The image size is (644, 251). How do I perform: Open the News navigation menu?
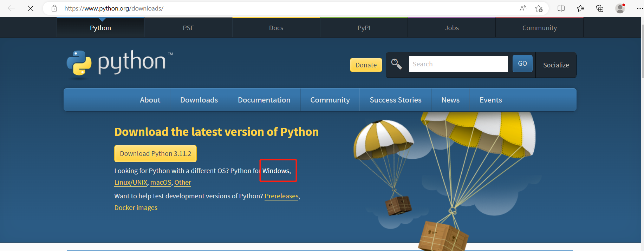coord(450,100)
